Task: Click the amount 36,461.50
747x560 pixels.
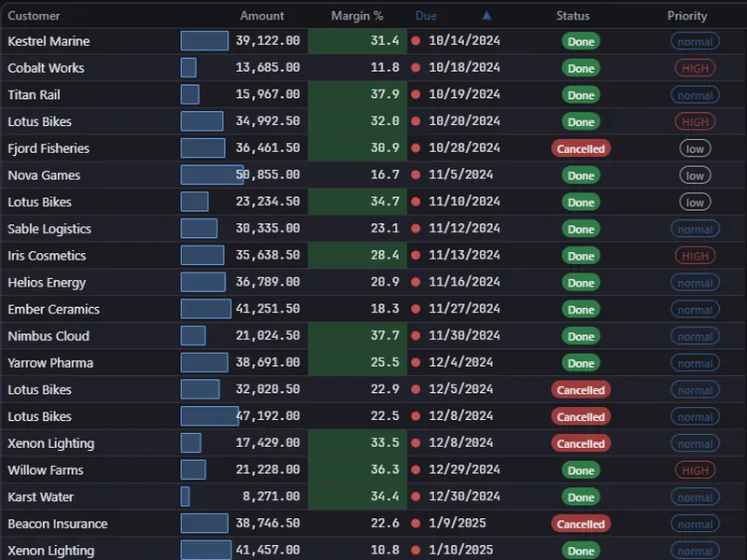Action: [x=268, y=148]
